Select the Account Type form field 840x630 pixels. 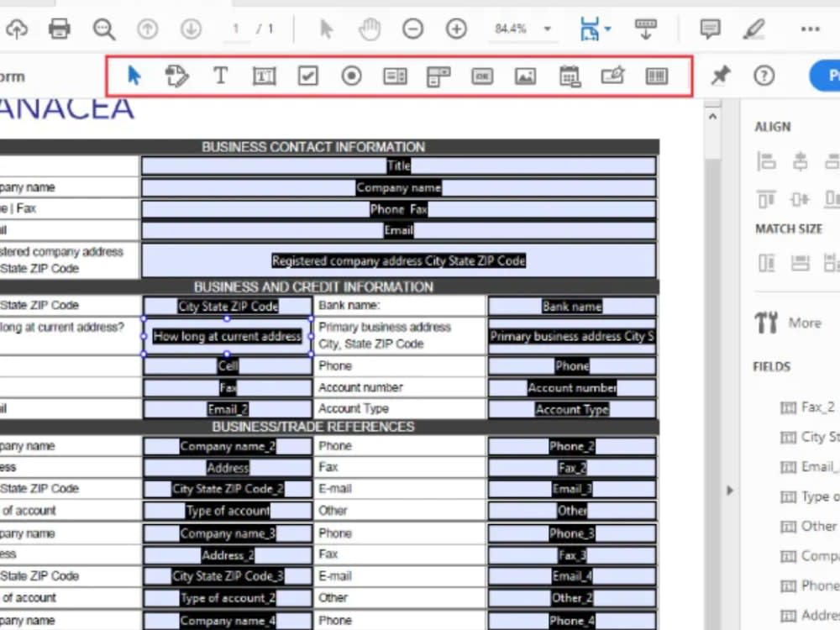(572, 409)
